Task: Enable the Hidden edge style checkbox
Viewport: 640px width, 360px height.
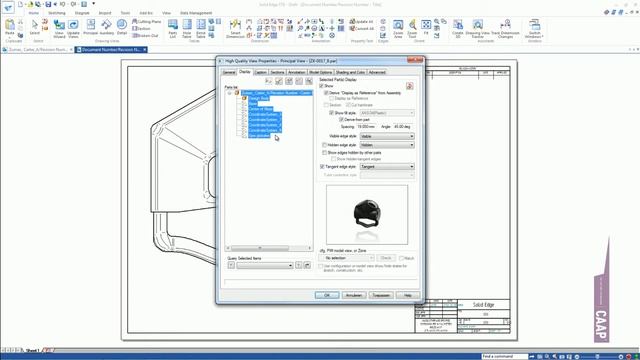Action: pos(325,145)
